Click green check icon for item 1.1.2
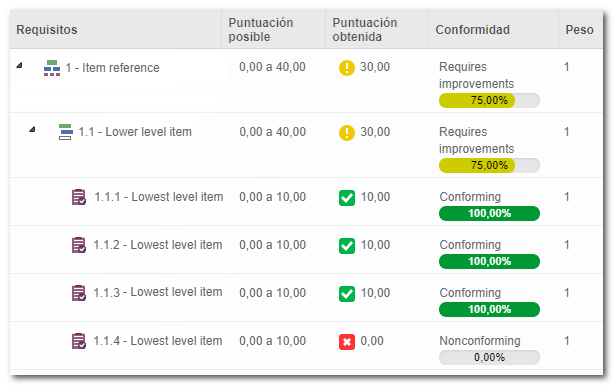Image resolution: width=614 pixels, height=386 pixels. click(x=347, y=246)
